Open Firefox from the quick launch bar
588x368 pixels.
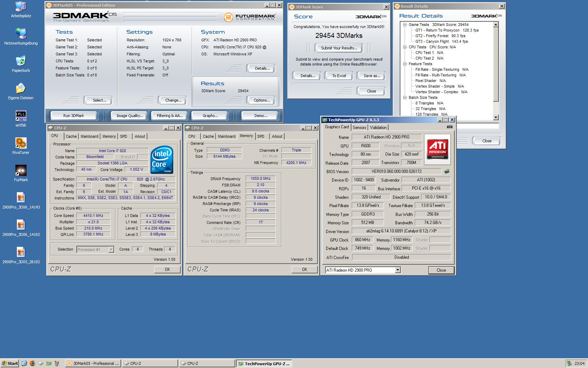click(33, 363)
